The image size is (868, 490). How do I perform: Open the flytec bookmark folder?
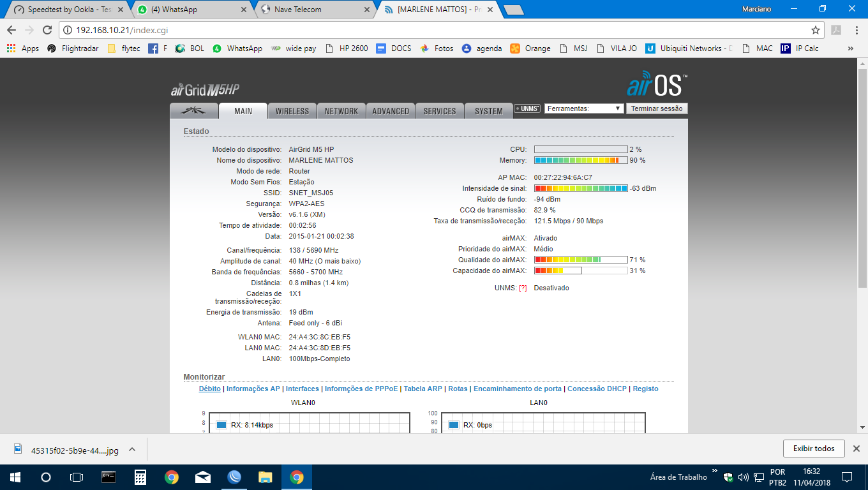124,48
